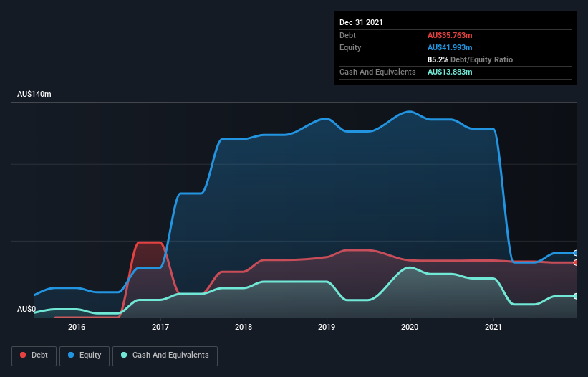Toggle the Debt series legend button
The height and width of the screenshot is (377, 588).
pyautogui.click(x=34, y=355)
